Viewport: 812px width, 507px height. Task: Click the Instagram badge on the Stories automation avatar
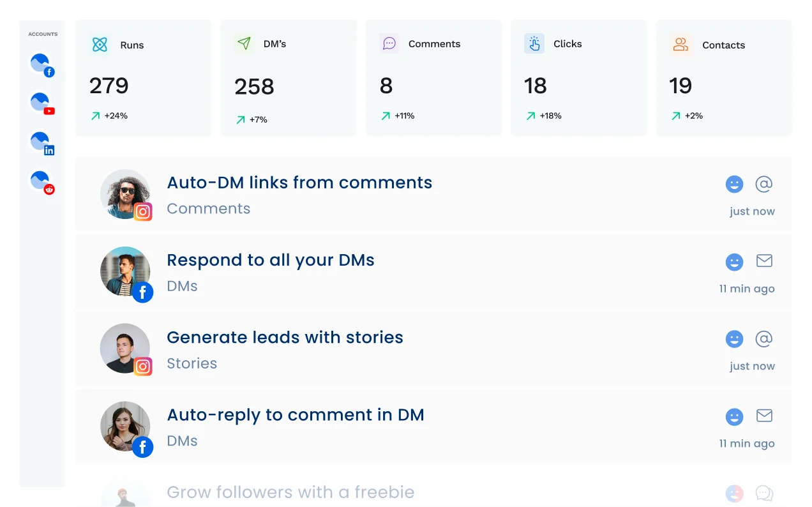(143, 367)
